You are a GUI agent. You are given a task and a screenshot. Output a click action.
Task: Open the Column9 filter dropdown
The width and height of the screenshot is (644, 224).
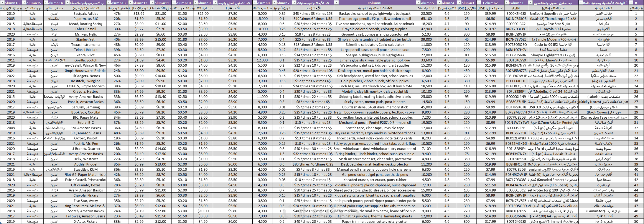196,3
